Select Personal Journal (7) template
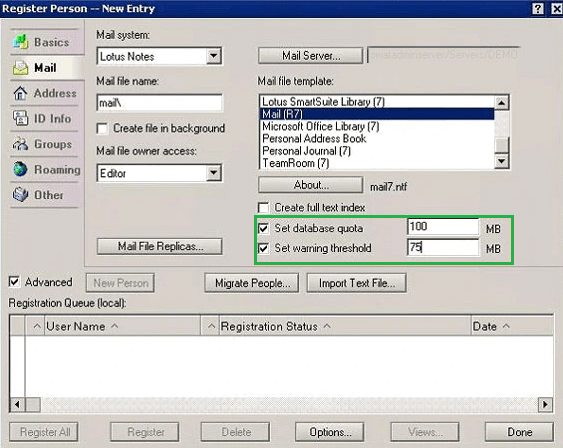The width and height of the screenshot is (563, 448). click(x=376, y=151)
